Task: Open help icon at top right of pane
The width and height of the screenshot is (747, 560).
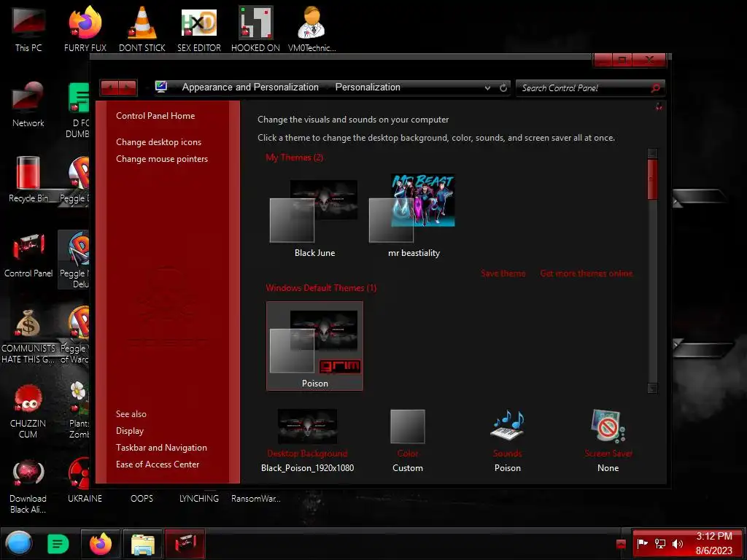Action: (659, 106)
